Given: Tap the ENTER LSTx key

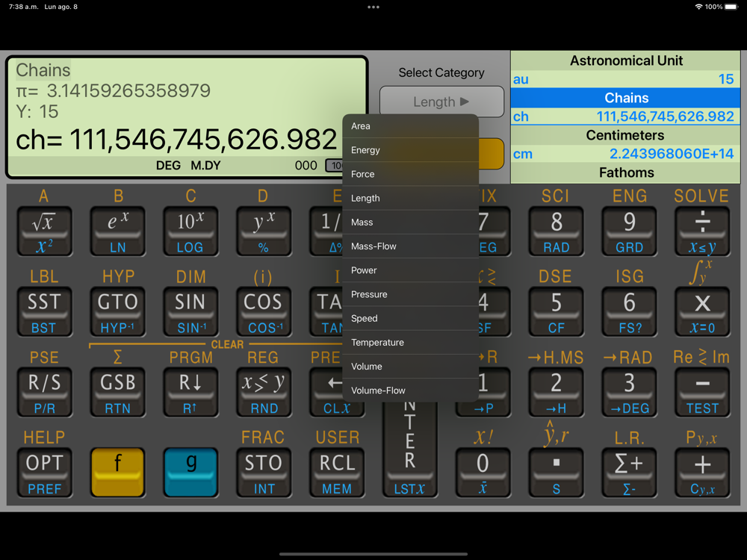Looking at the screenshot, I should click(x=409, y=450).
